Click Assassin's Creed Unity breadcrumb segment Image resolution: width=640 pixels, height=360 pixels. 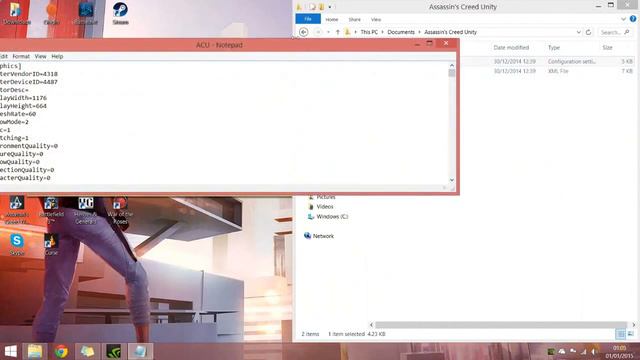[x=450, y=32]
